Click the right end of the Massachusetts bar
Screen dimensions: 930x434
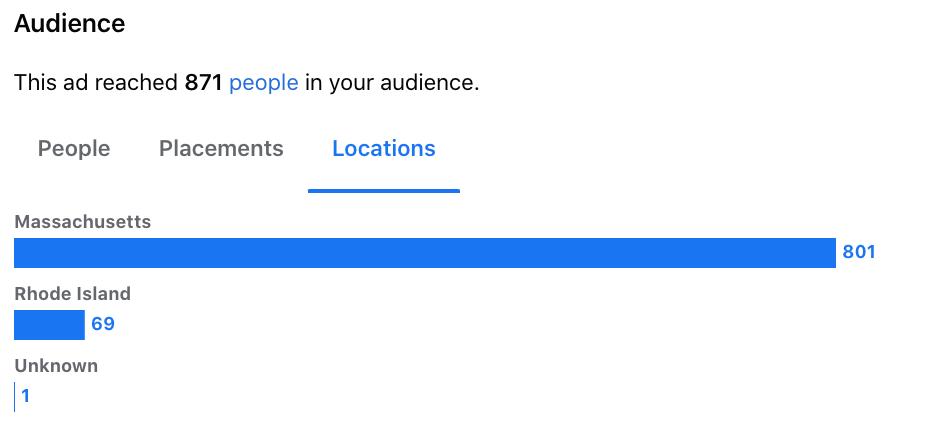(x=830, y=253)
